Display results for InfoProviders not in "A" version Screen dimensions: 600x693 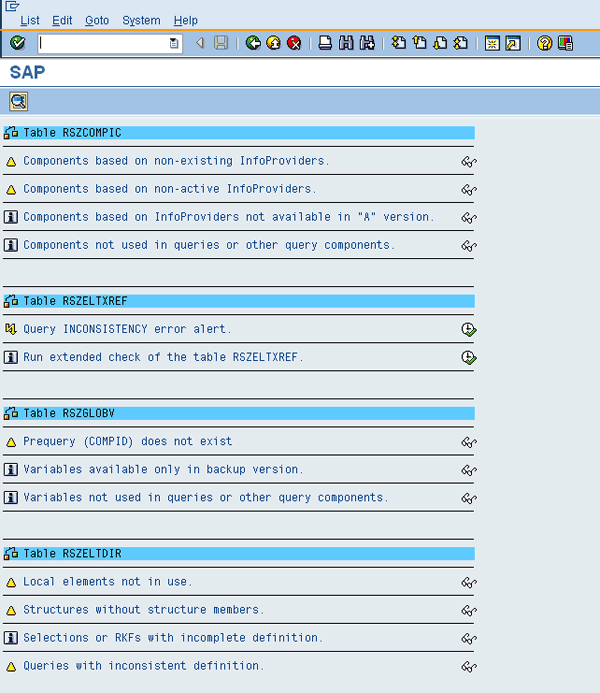point(469,218)
